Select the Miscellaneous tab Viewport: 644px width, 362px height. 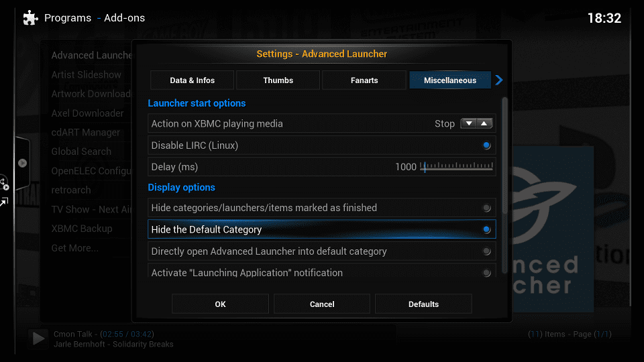coord(450,80)
